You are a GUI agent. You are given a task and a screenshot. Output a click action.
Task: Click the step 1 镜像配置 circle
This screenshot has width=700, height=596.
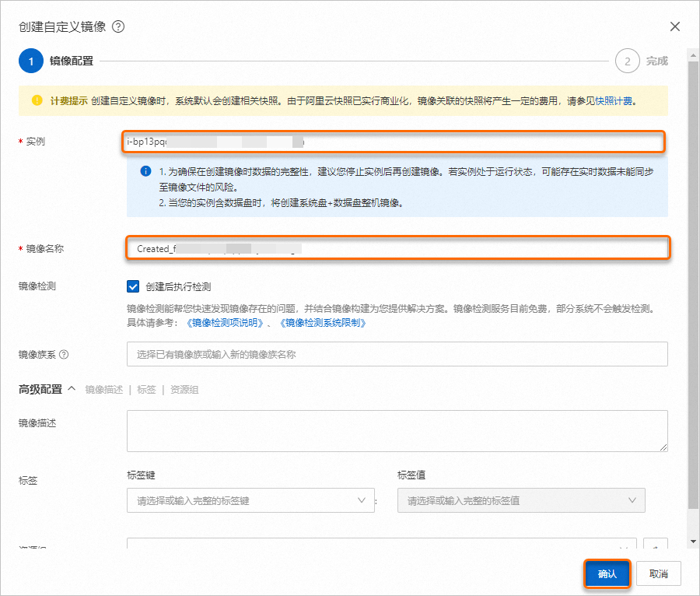pos(31,61)
